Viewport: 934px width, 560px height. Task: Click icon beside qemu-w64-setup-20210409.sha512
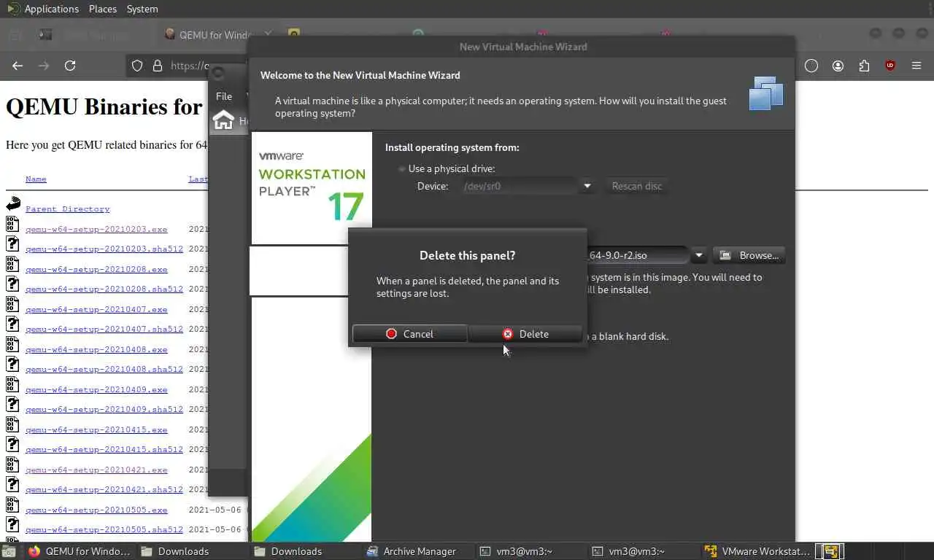pyautogui.click(x=12, y=404)
